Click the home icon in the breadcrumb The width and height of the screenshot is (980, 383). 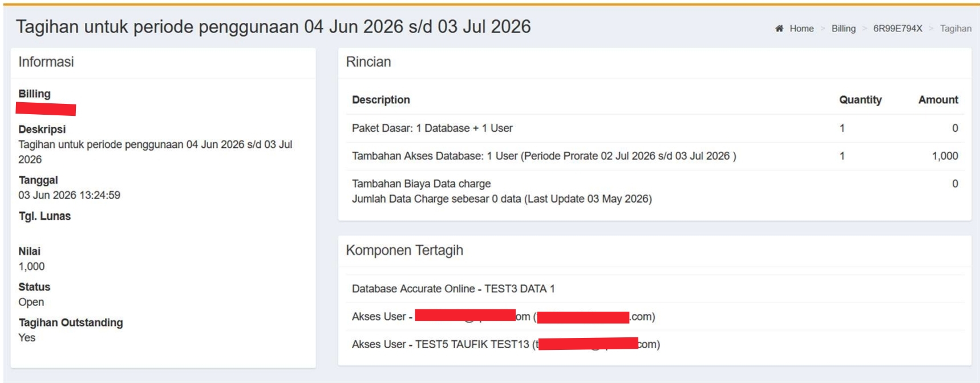point(779,29)
